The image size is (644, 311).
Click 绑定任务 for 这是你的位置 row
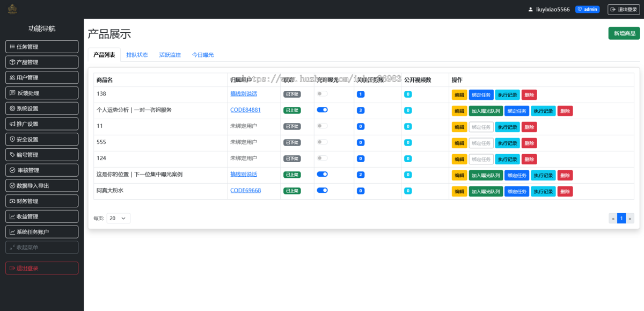point(517,175)
